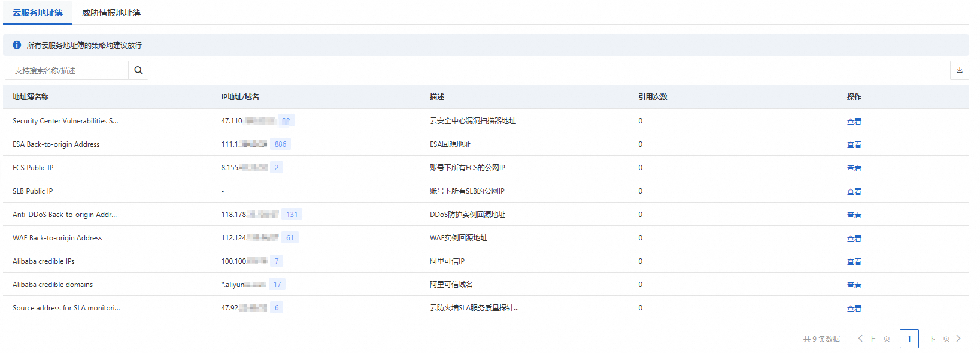The height and width of the screenshot is (353, 980).
Task: Click 上一页 previous page text
Action: [x=879, y=339]
